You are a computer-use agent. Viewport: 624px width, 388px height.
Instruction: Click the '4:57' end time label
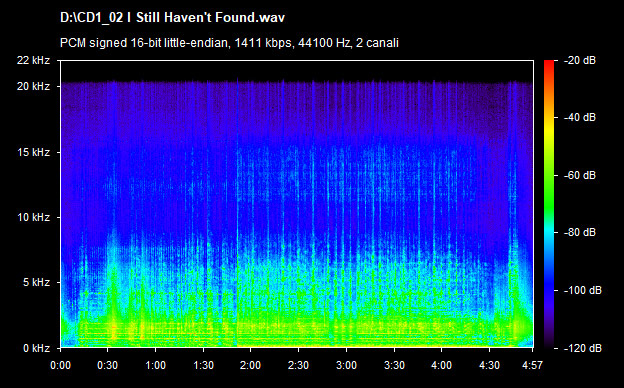pyautogui.click(x=532, y=365)
